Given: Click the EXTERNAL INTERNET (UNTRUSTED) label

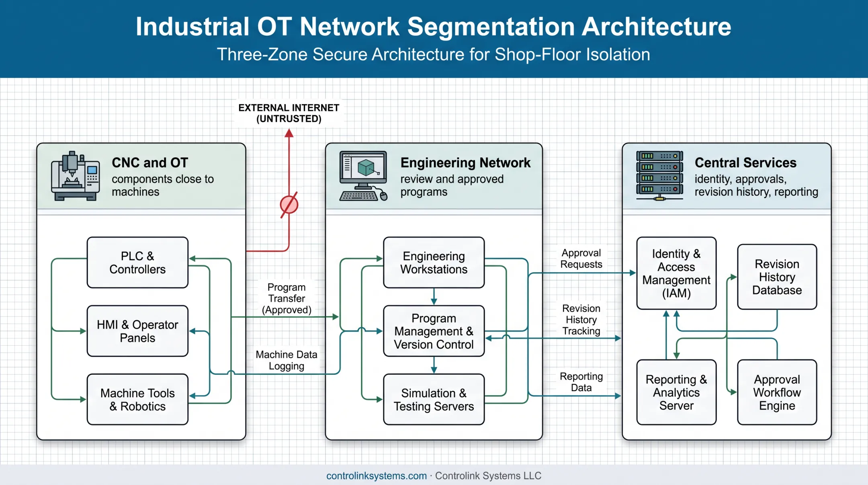Looking at the screenshot, I should coord(289,113).
